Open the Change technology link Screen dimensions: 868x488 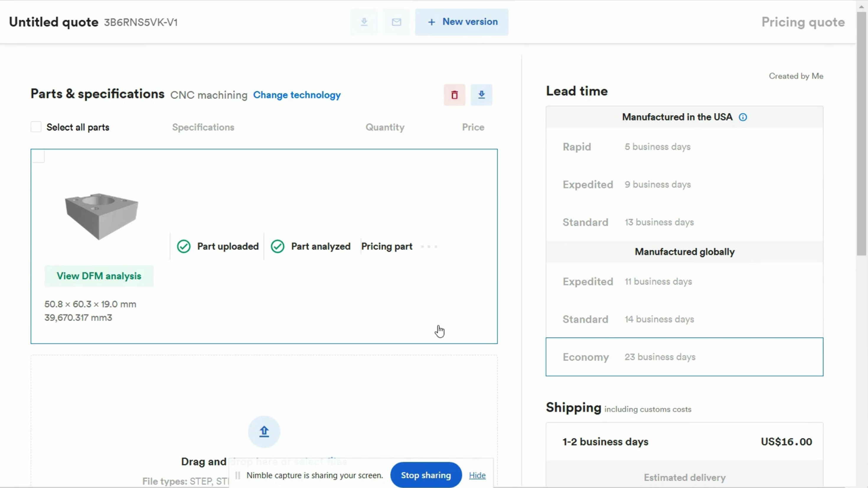297,95
